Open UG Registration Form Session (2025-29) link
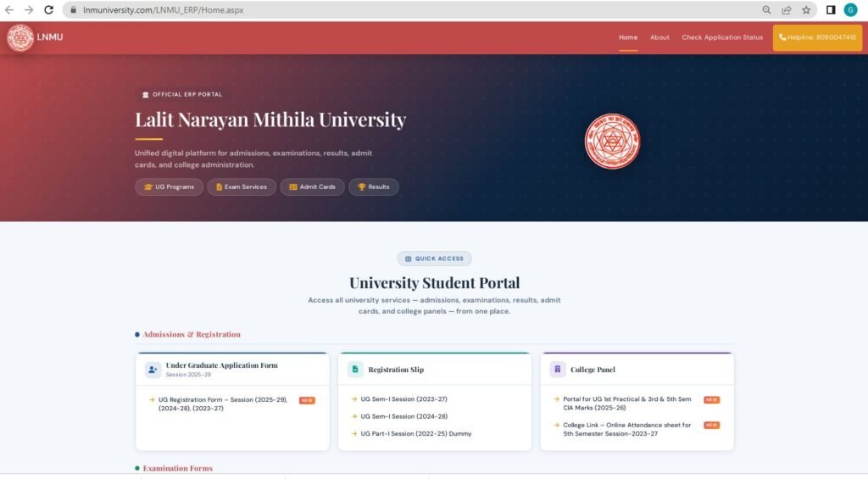The image size is (868, 479). [x=223, y=404]
